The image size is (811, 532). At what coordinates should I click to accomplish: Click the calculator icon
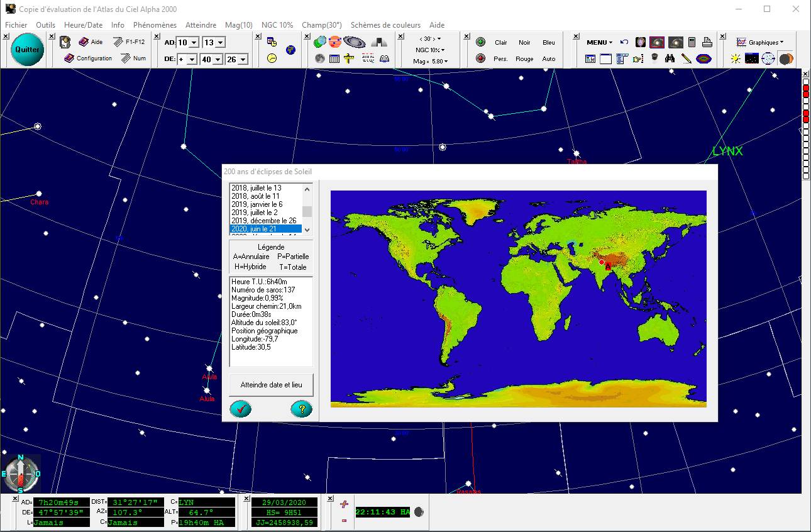[x=692, y=42]
